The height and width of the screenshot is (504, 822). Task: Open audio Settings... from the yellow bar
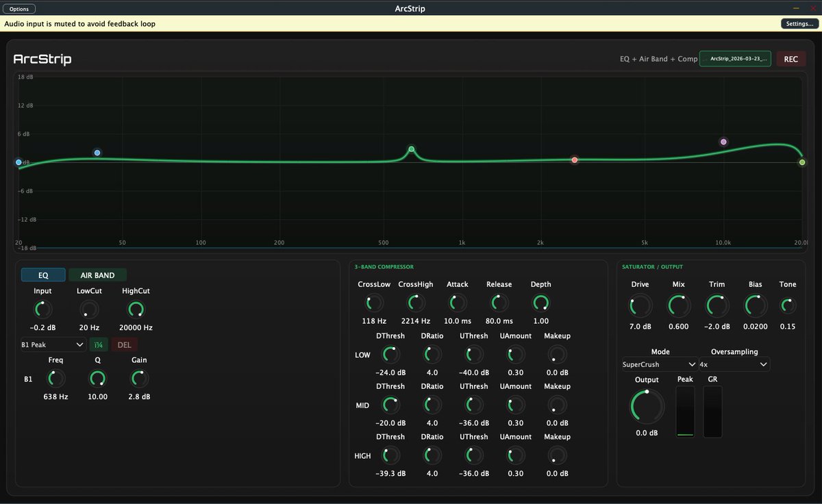799,23
